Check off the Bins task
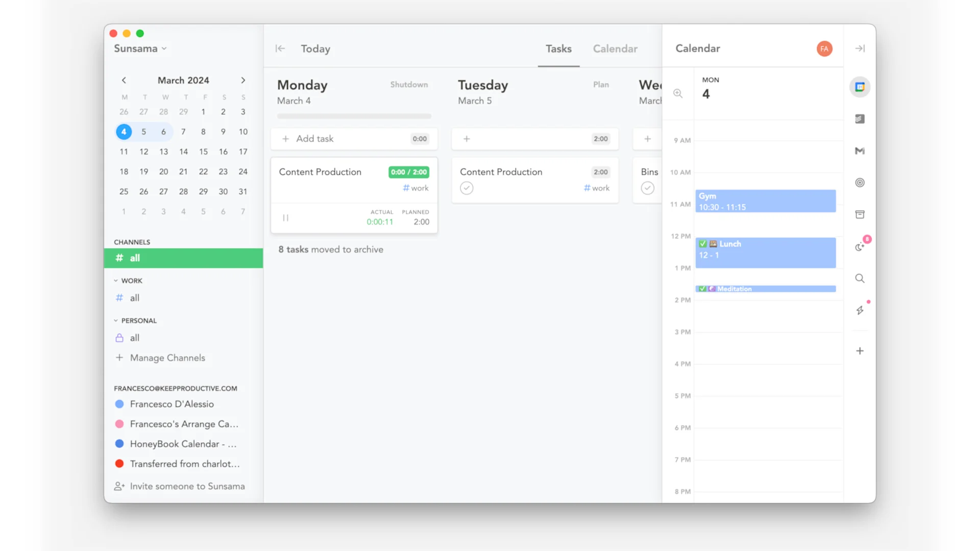This screenshot has width=980, height=551. click(647, 188)
